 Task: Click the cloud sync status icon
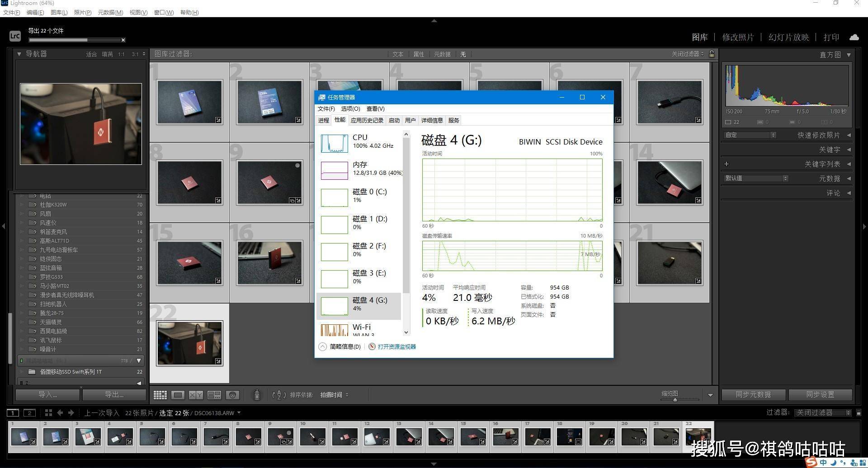tap(854, 37)
